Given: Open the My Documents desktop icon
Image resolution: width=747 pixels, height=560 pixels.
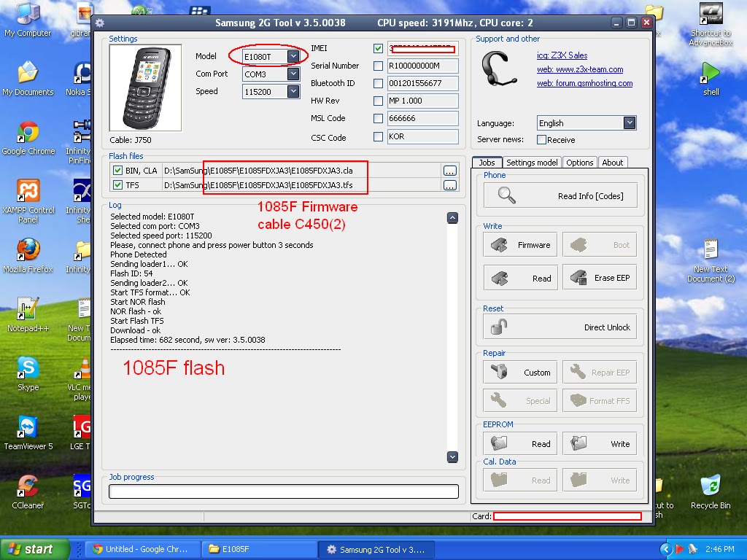Looking at the screenshot, I should coord(28,79).
